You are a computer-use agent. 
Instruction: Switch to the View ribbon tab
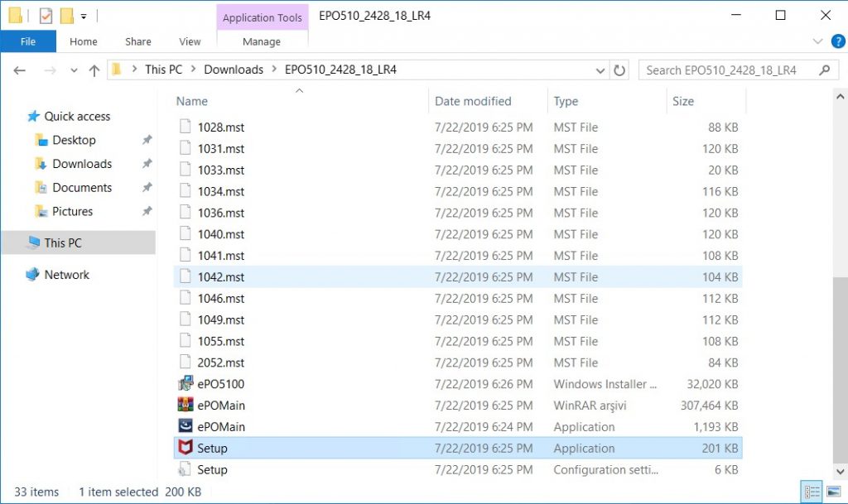pos(190,41)
